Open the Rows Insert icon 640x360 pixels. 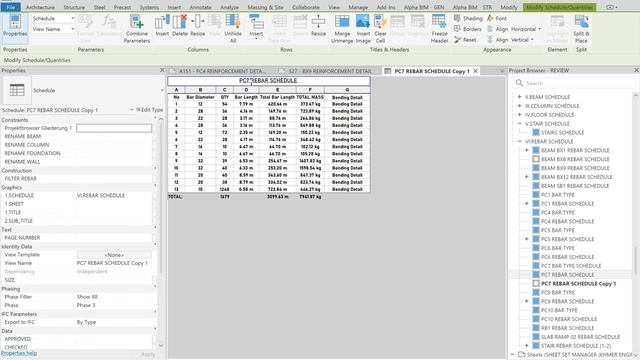point(256,21)
